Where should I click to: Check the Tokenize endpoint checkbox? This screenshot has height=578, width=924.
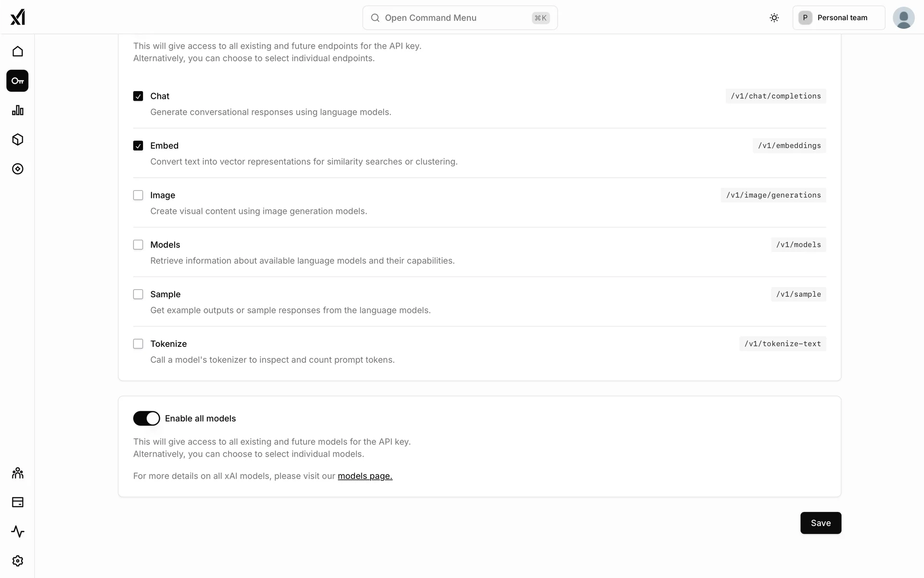(138, 344)
